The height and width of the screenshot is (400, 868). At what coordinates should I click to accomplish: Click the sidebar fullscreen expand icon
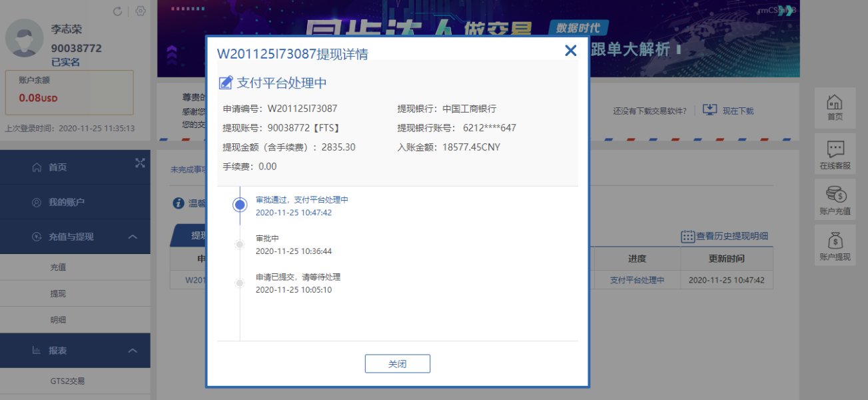[x=140, y=163]
